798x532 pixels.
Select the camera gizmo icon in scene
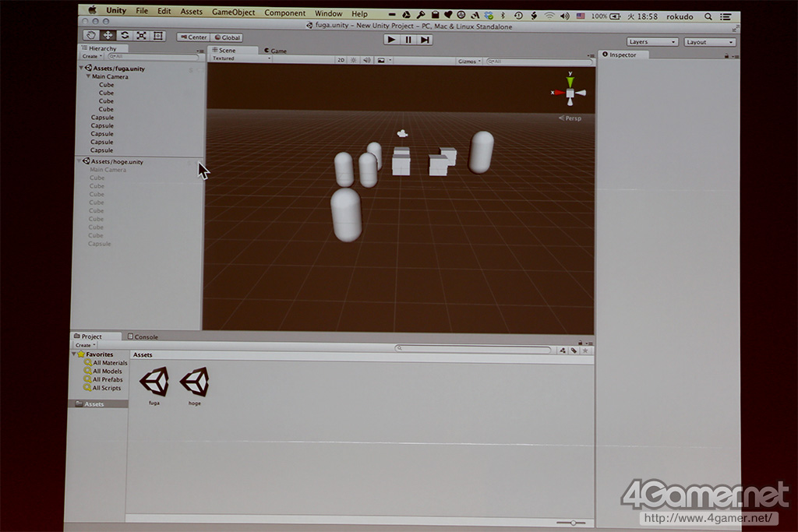[x=402, y=133]
